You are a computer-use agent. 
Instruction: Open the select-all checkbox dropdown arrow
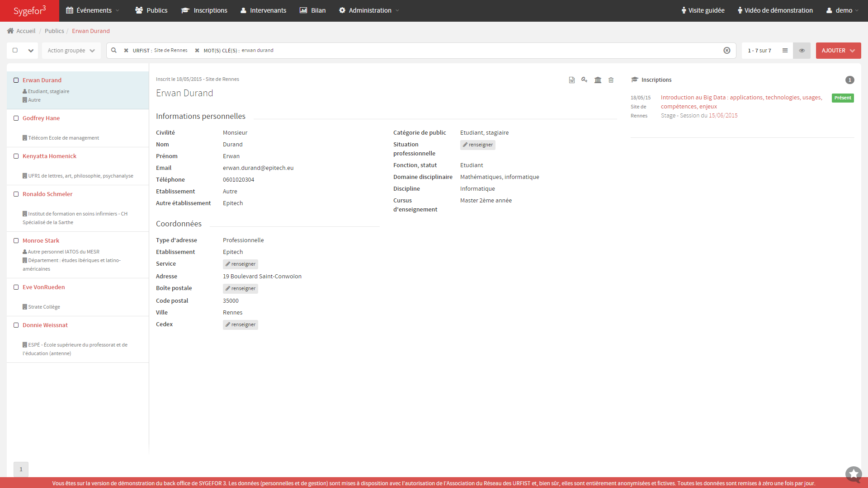pyautogui.click(x=31, y=51)
